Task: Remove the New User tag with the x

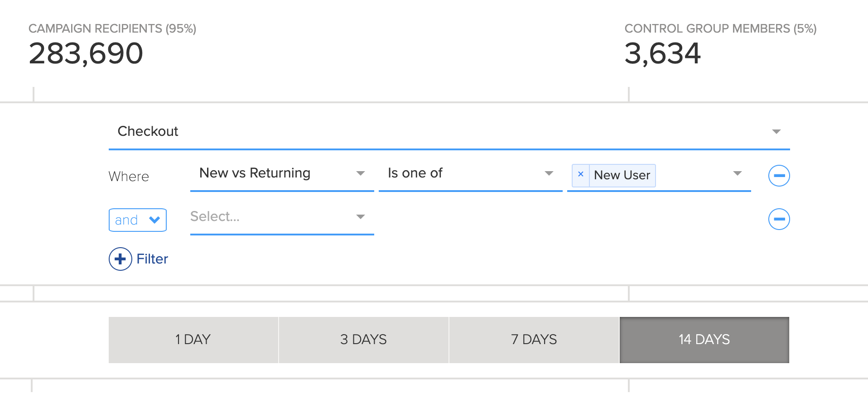Action: pyautogui.click(x=580, y=175)
